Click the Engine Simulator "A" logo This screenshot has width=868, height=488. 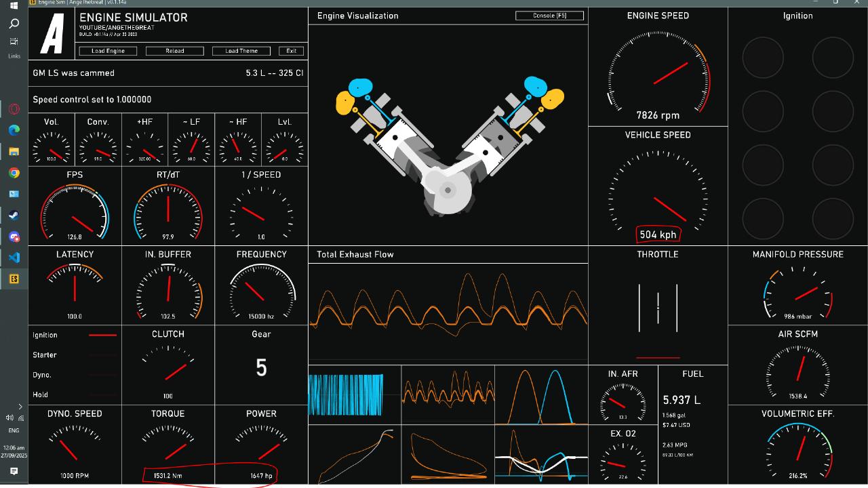click(52, 34)
